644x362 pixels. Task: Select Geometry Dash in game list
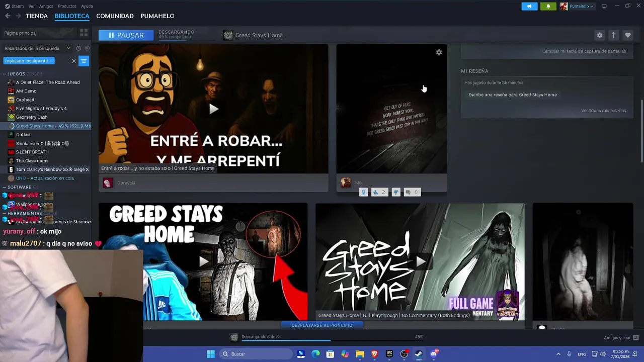click(32, 117)
